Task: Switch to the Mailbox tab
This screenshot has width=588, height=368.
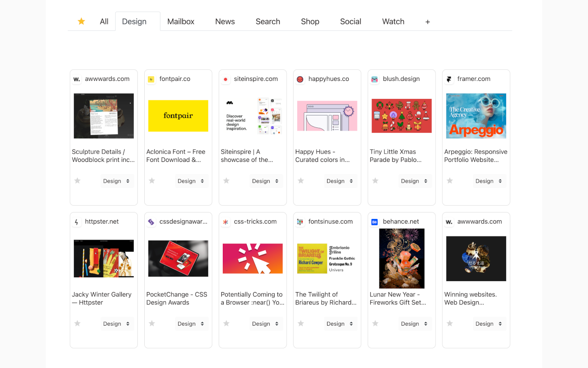Action: 181,22
